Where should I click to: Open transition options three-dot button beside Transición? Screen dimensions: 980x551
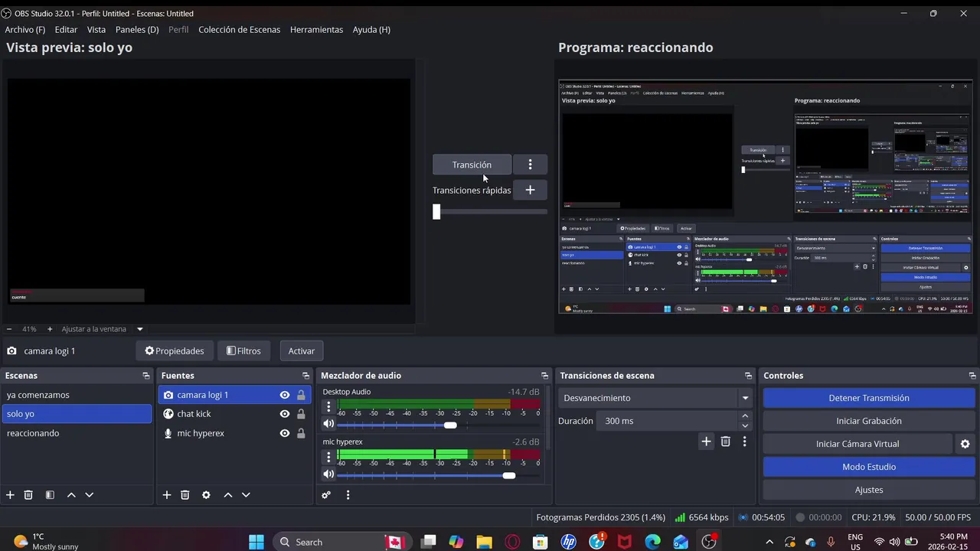[x=530, y=165]
